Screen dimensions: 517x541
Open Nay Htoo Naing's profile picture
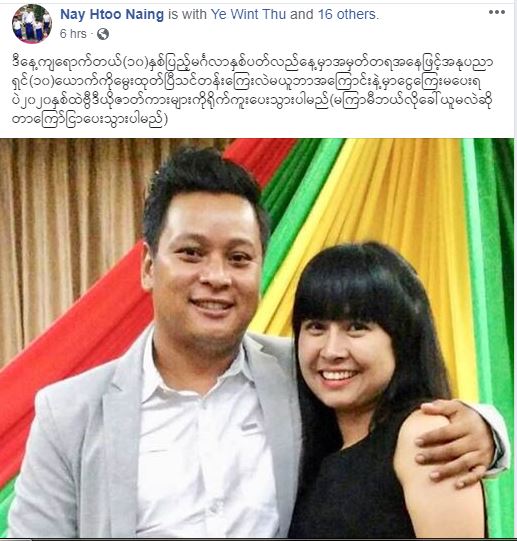[x=32, y=24]
